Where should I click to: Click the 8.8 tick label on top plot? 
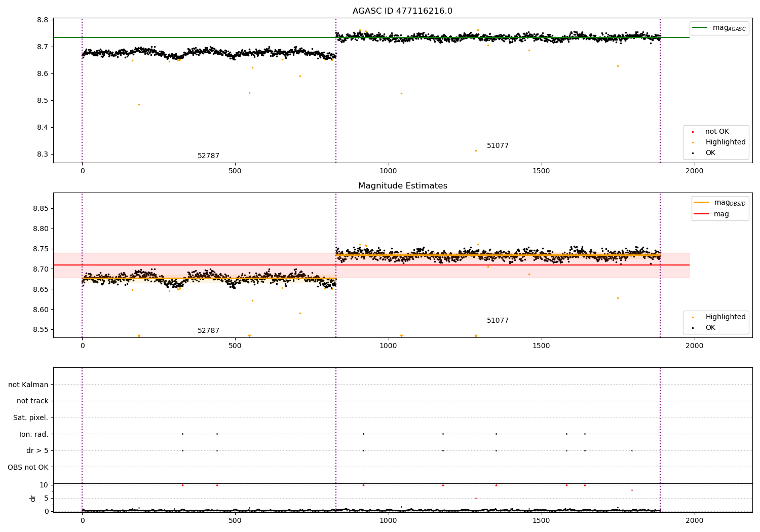pos(43,20)
